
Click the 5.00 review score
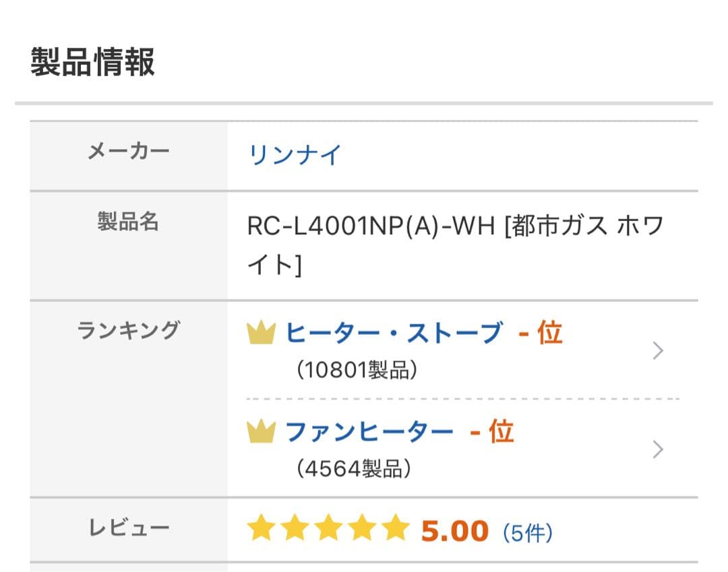coord(454,531)
